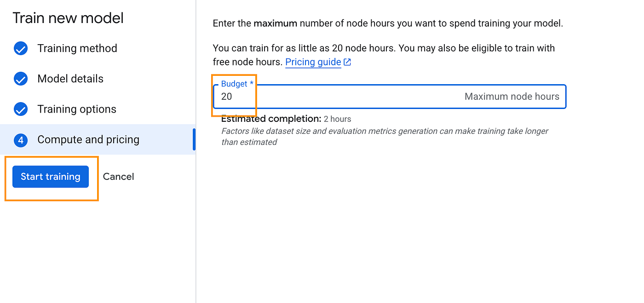Open the Model details step
Image resolution: width=644 pixels, height=303 pixels.
[x=70, y=79]
